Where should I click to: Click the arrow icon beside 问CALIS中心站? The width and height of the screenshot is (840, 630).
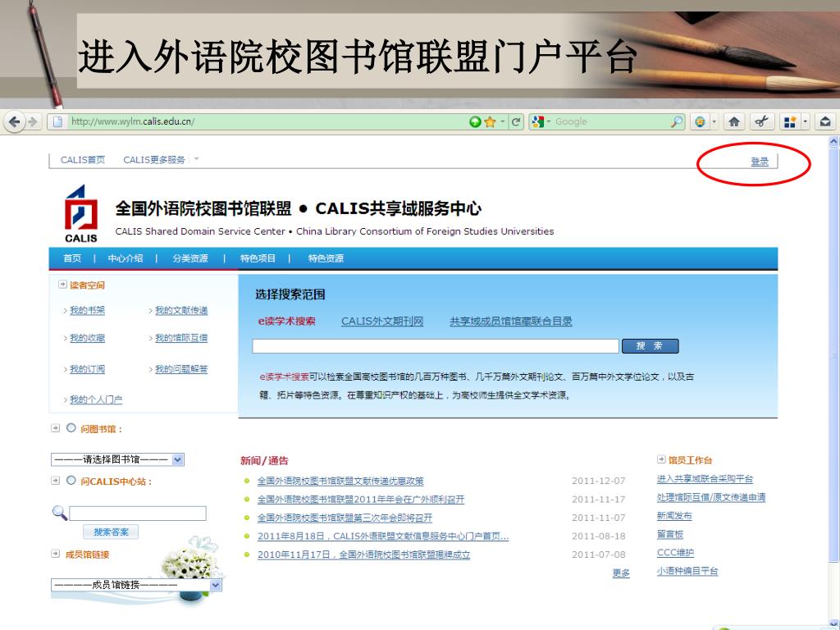[x=55, y=481]
